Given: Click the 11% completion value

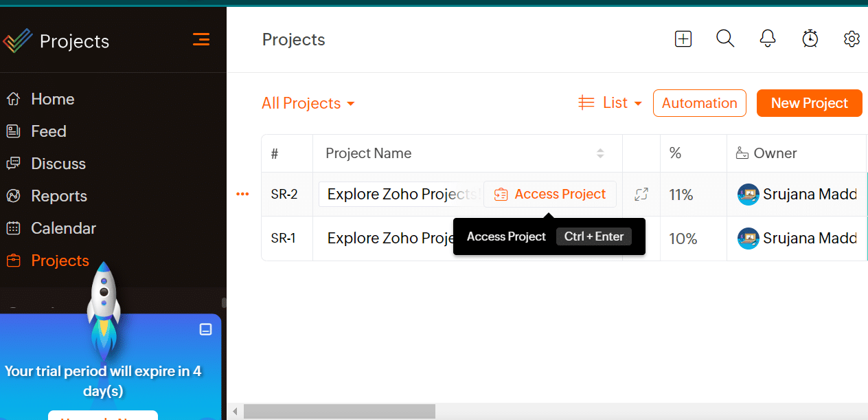Looking at the screenshot, I should (x=681, y=195).
